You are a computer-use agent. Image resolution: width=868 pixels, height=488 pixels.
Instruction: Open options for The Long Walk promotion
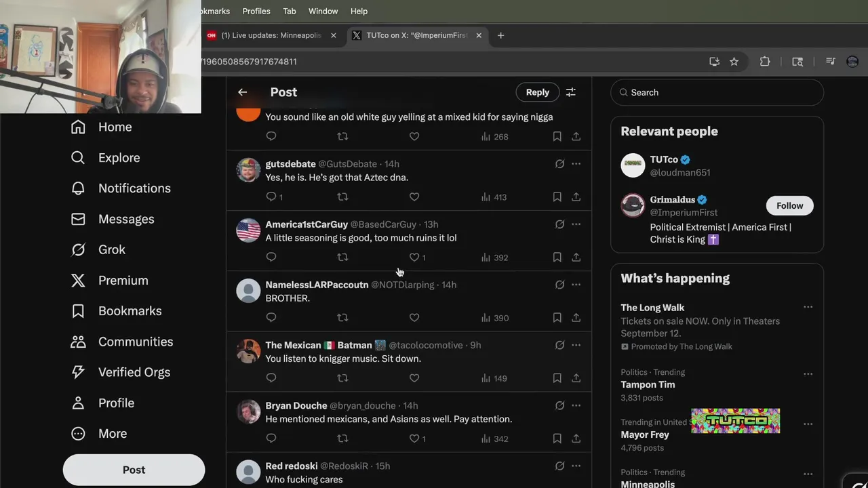[x=808, y=307]
